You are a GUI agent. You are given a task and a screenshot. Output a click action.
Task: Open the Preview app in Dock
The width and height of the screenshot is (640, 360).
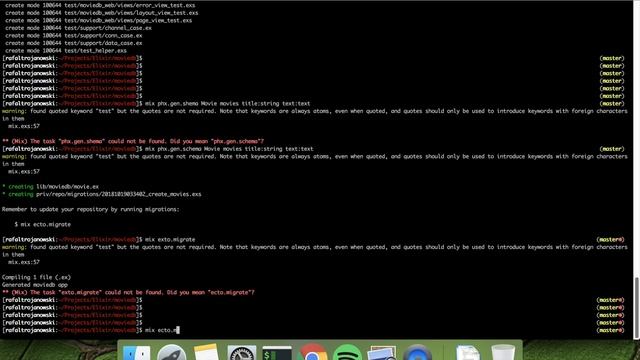382,353
